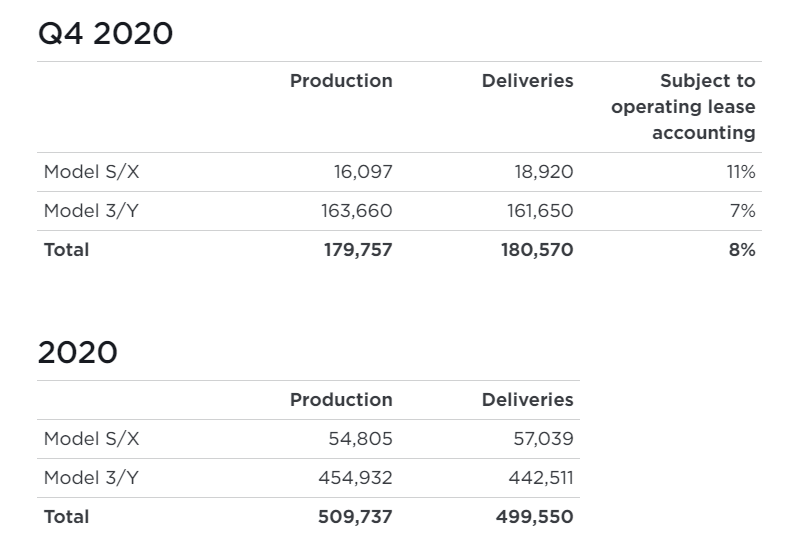Click Q4 Model 3/Y deliveries value 161,650

tap(540, 211)
